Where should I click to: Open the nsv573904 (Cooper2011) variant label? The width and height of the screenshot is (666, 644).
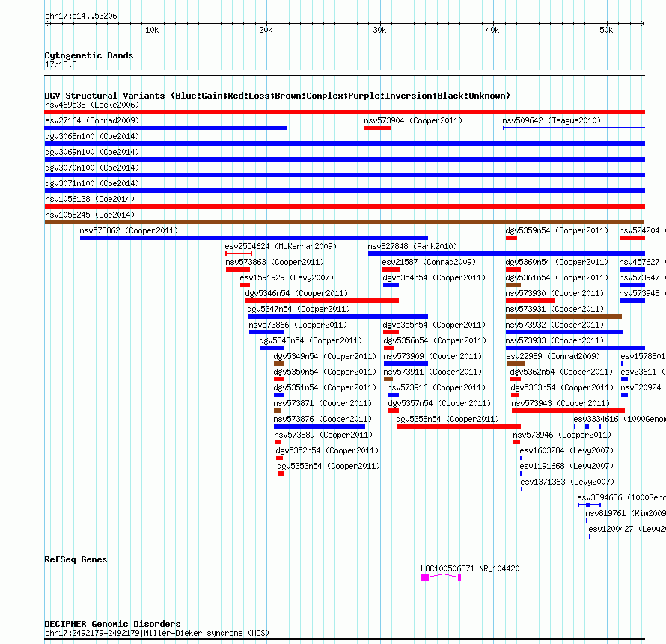point(413,120)
